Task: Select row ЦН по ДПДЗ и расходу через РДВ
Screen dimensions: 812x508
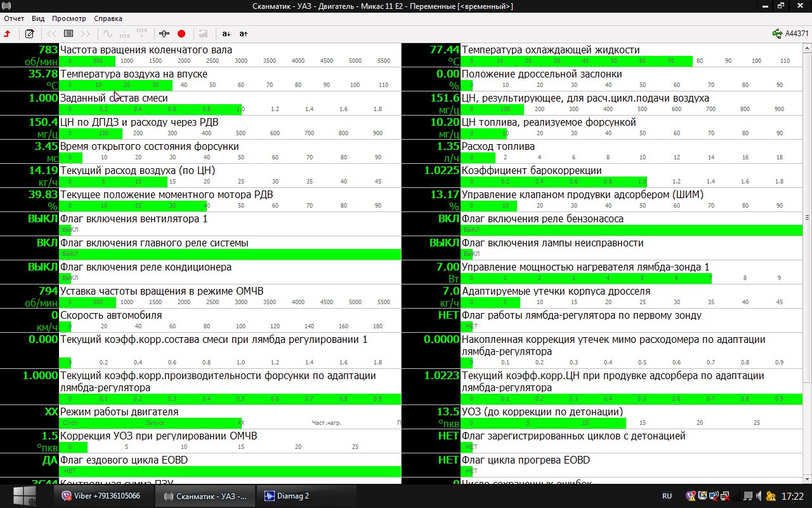Action: [x=200, y=128]
